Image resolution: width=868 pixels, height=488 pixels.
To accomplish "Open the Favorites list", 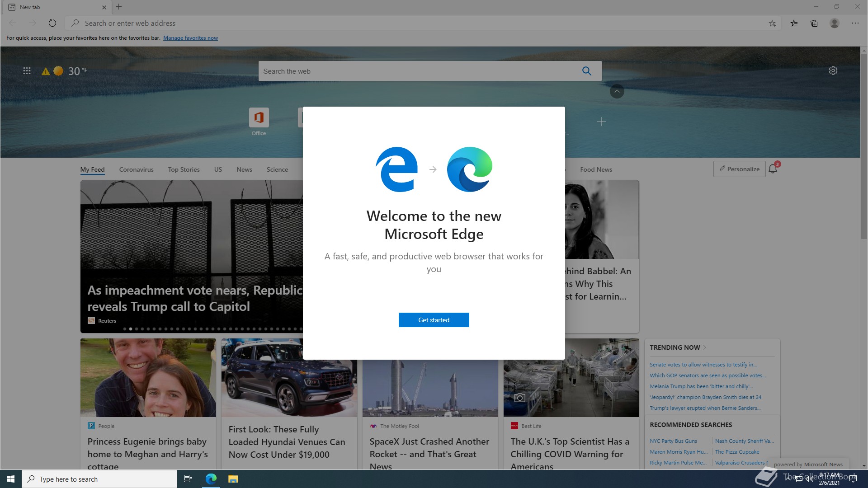I will (794, 23).
